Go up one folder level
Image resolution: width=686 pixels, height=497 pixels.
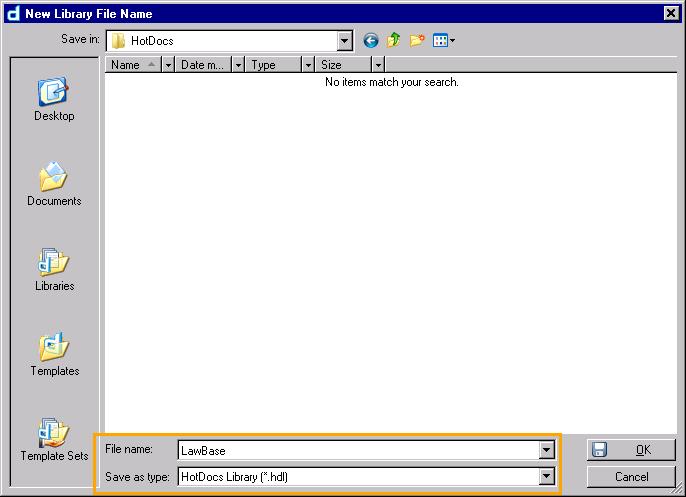[393, 40]
